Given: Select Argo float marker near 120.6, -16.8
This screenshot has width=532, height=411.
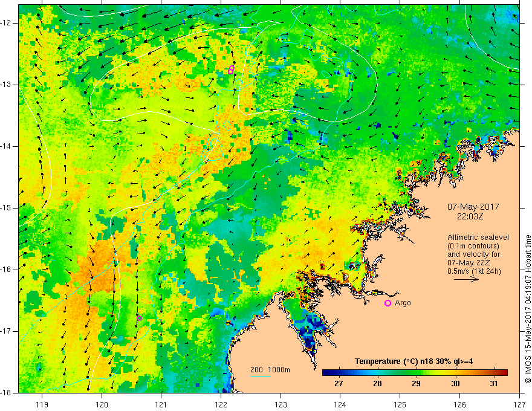Looking at the screenshot, I should pos(139,318).
